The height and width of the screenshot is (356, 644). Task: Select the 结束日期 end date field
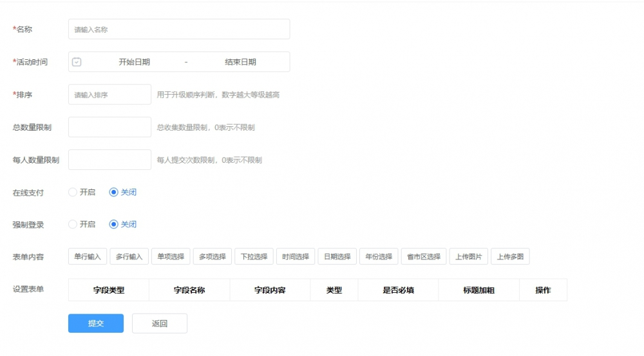point(240,62)
